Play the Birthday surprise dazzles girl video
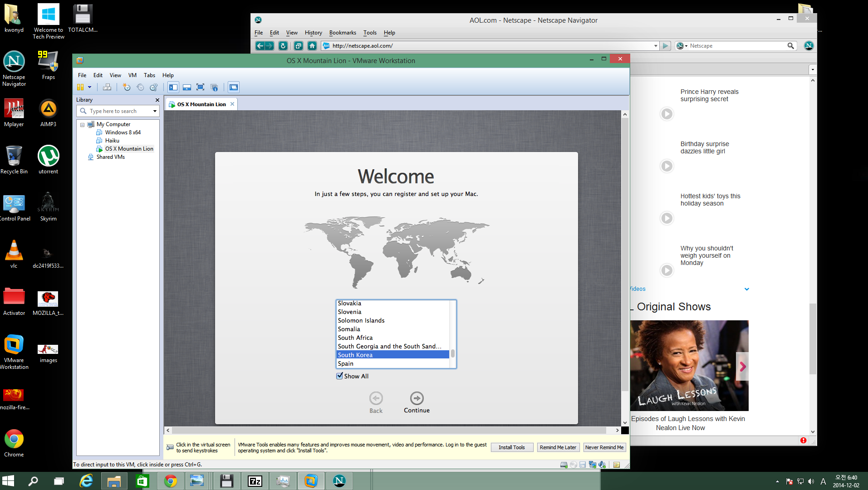Screen dimensions: 868x490 [x=667, y=166]
